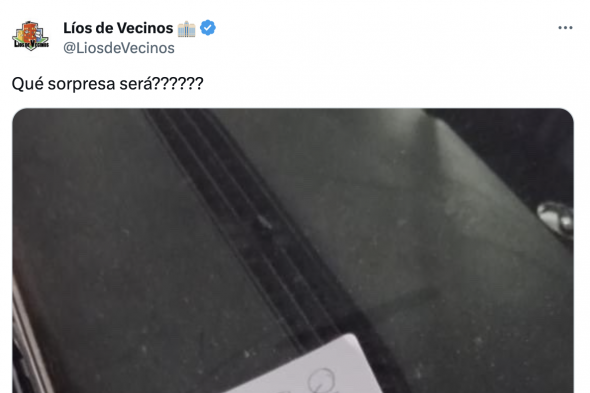This screenshot has height=393, width=590.
Task: Click the dark corner above metal object
Action: point(527,151)
